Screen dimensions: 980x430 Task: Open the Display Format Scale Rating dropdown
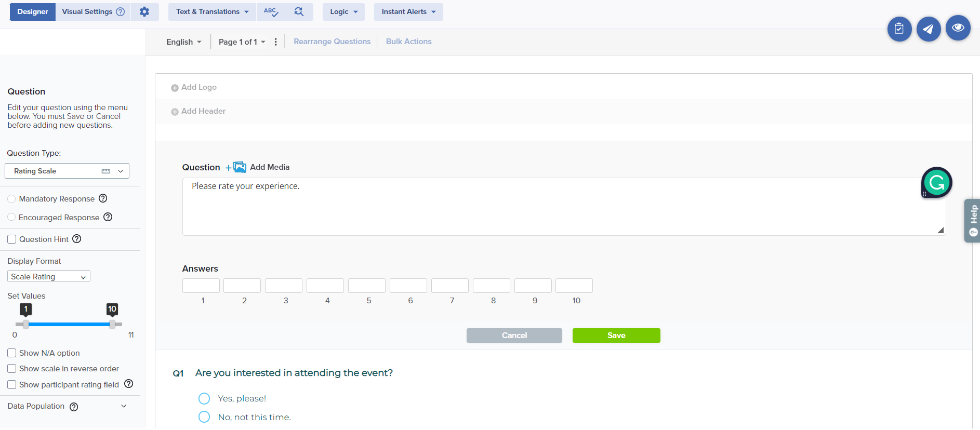pos(48,277)
